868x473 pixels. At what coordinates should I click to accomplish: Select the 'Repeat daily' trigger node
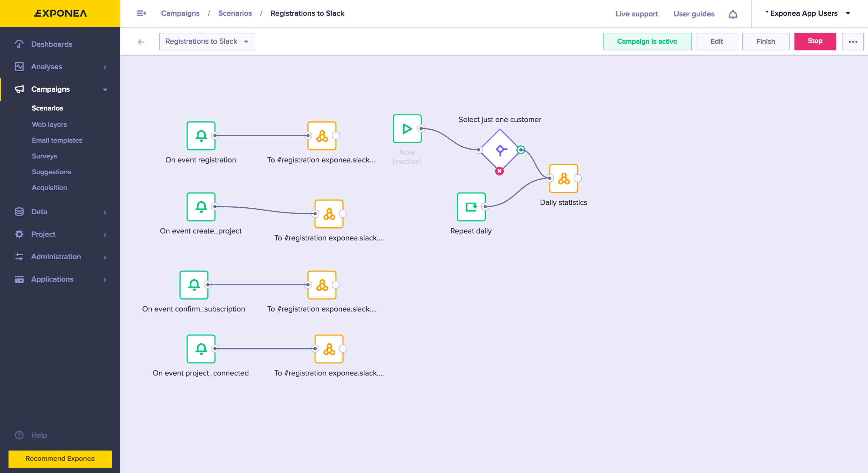pyautogui.click(x=471, y=207)
